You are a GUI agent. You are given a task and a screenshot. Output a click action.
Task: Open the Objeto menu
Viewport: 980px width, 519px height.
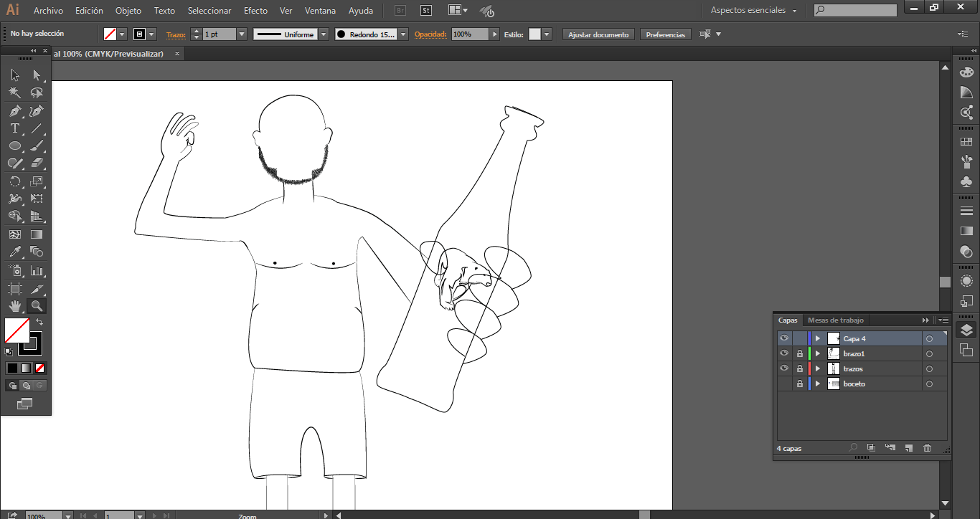pyautogui.click(x=128, y=11)
